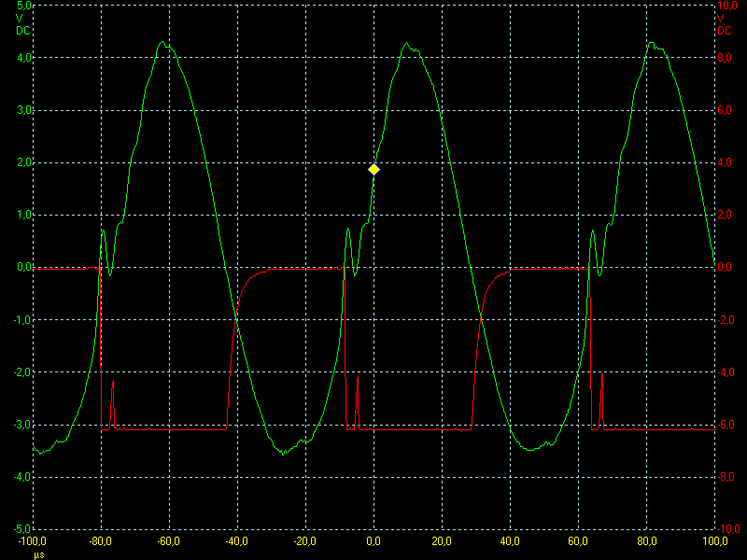Click the red axis 10,0 top value
Viewport: 747px width, 560px height.
tap(727, 6)
